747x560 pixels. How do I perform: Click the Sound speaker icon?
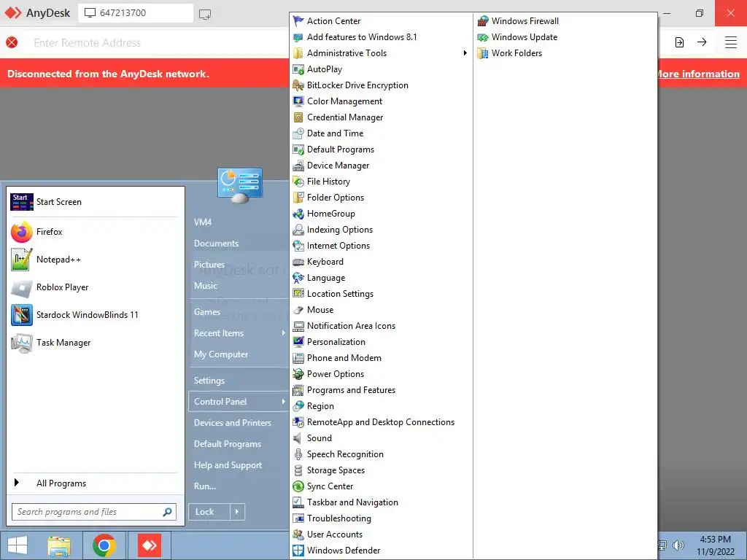(298, 438)
